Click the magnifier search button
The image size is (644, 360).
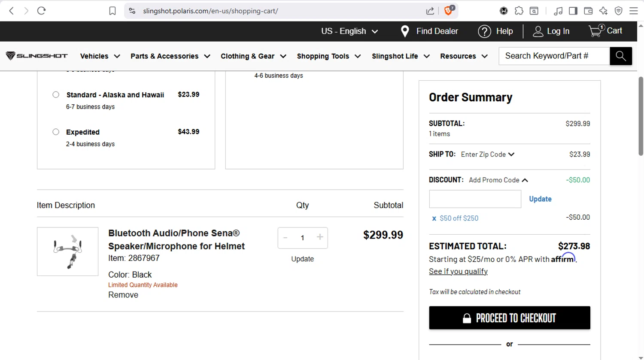point(621,56)
